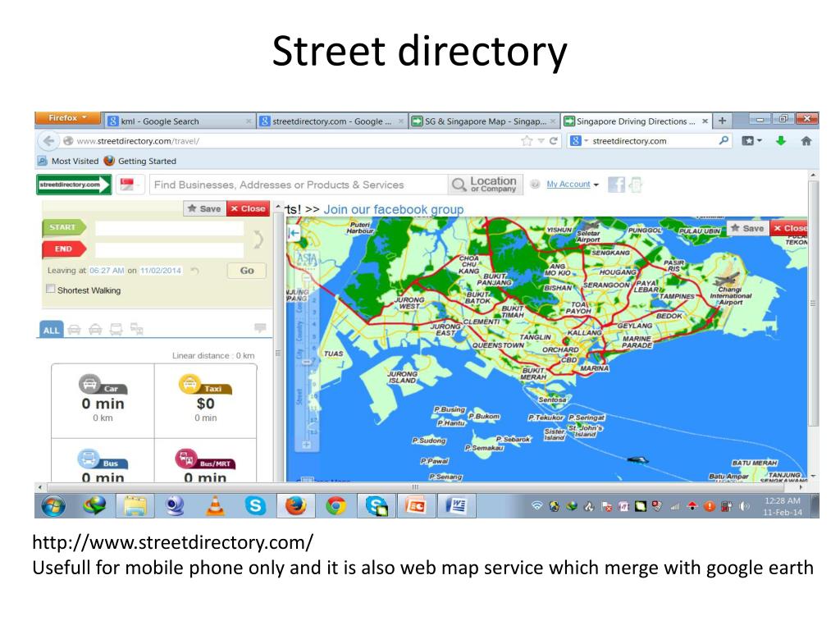The width and height of the screenshot is (840, 630).
Task: Click Save button on map
Action: pos(747,228)
